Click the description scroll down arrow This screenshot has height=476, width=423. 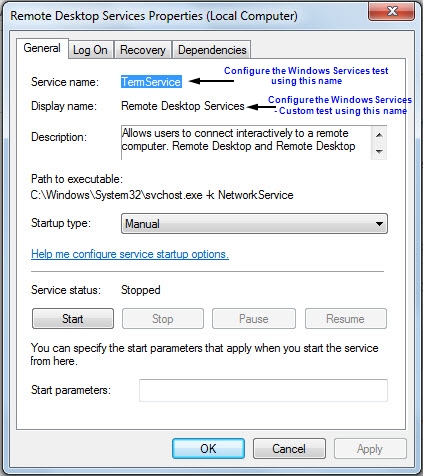[379, 152]
